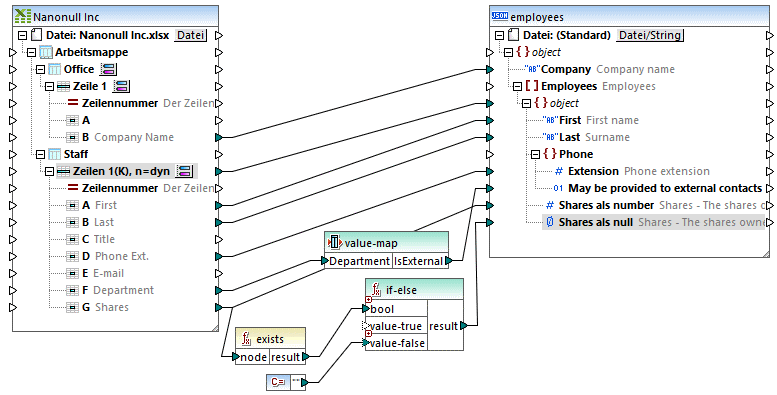Collapse the Zeilen 1(K), n=dyn node

pos(49,171)
